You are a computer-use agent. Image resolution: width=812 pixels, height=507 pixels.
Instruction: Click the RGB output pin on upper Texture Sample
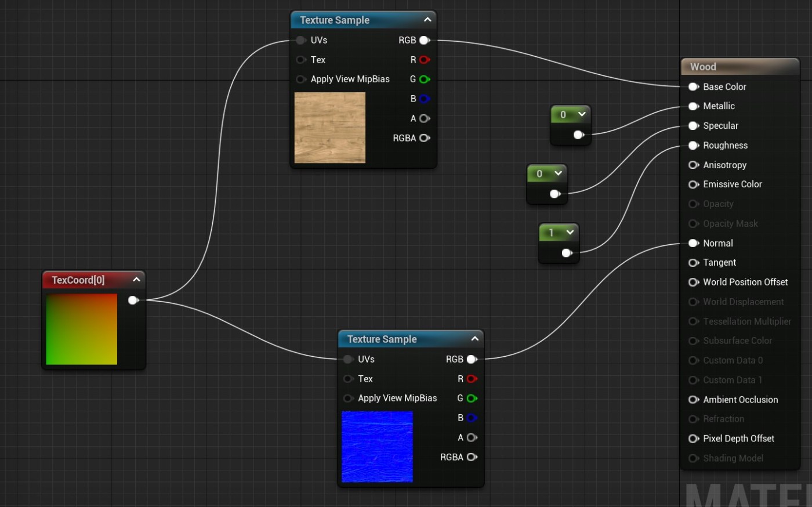click(x=424, y=40)
